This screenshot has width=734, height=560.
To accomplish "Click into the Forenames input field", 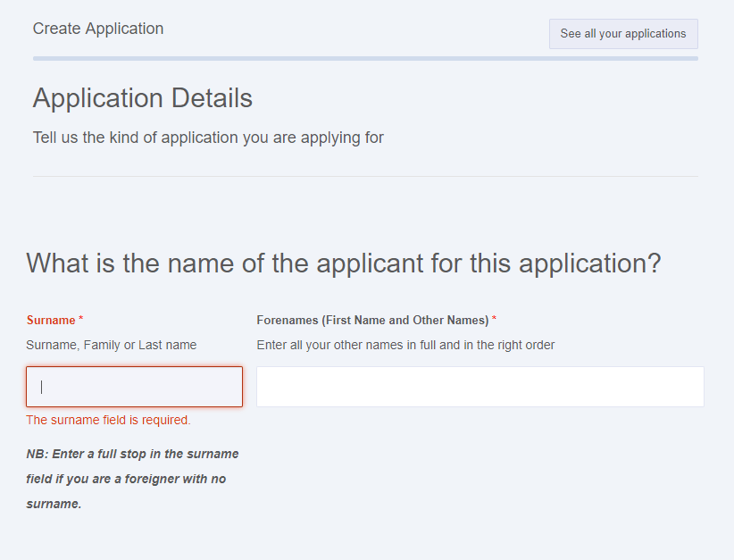I will [480, 387].
